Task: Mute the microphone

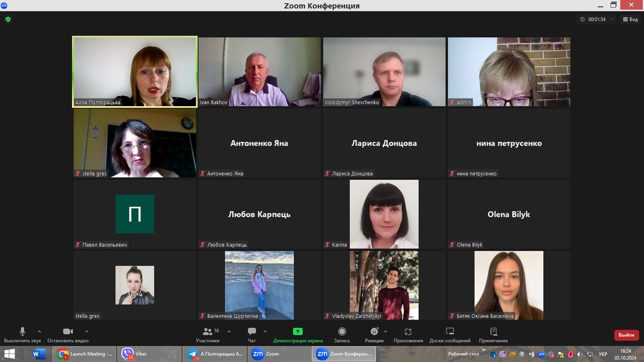Action: click(22, 332)
